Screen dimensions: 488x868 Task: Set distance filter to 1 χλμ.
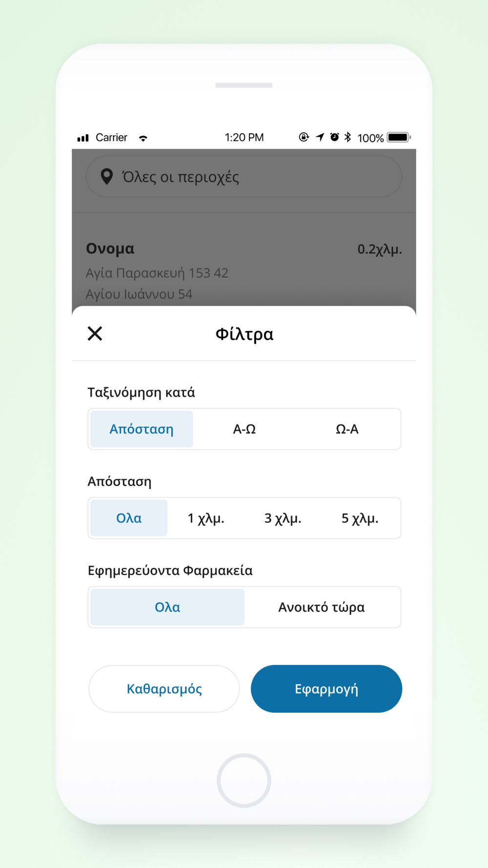tap(206, 518)
